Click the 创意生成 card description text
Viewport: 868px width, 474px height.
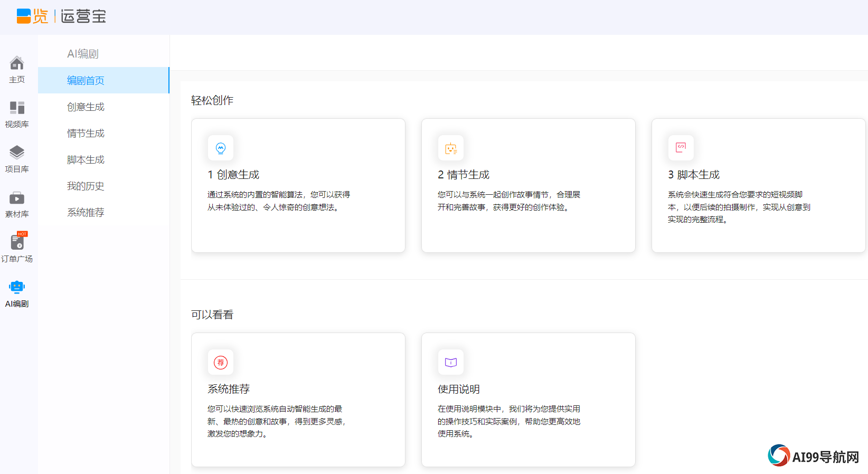click(x=279, y=201)
